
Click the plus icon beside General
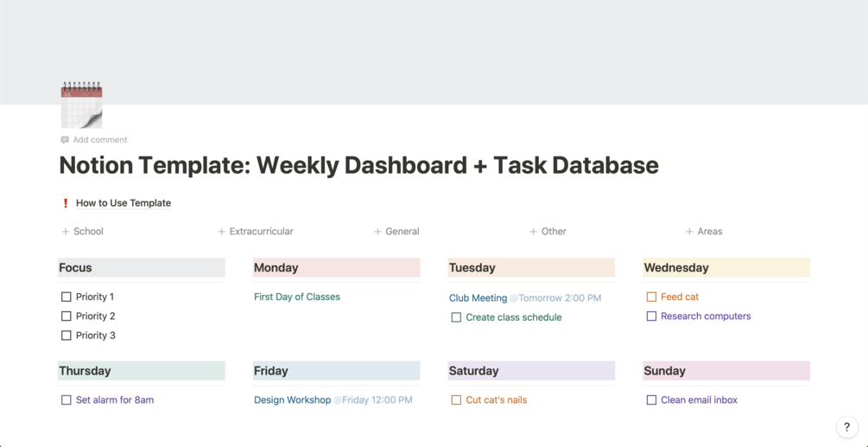click(x=377, y=232)
